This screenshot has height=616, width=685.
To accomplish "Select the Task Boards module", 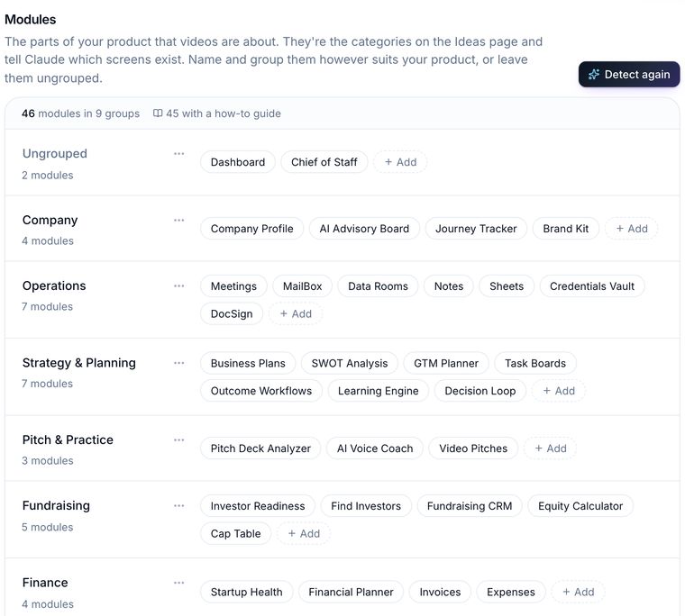I will pyautogui.click(x=535, y=363).
